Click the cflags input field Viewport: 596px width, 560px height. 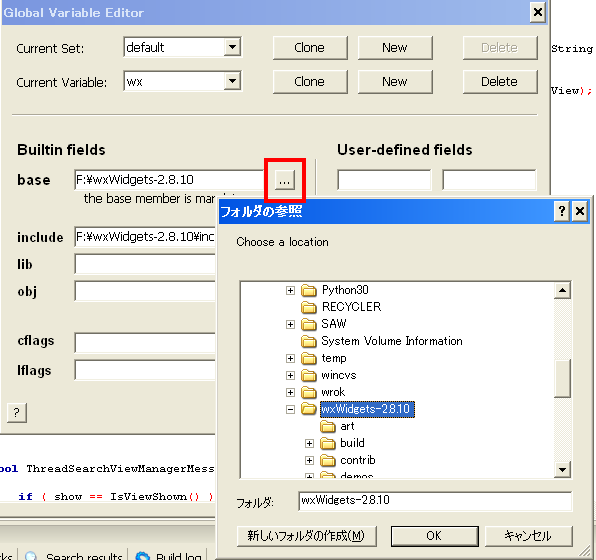tap(145, 343)
